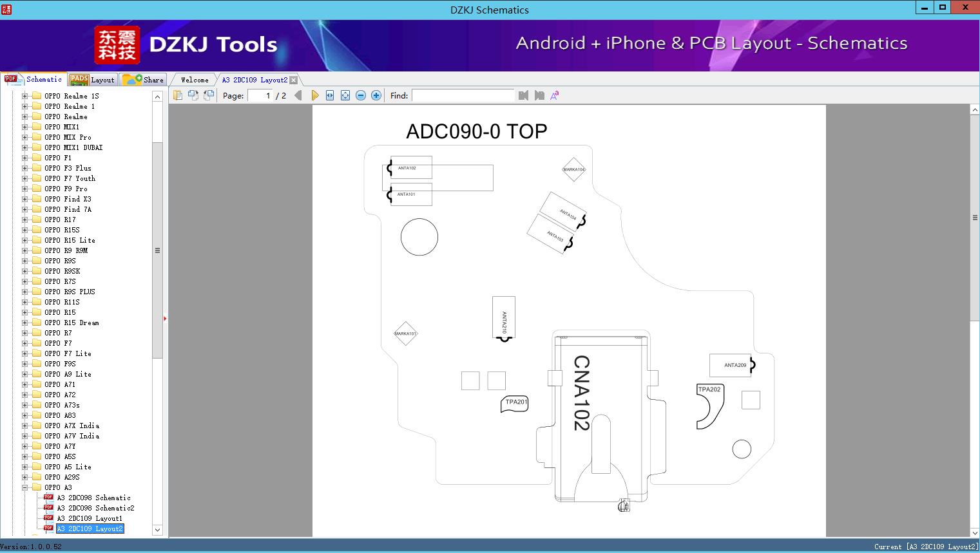Collapse the OPPO A3 folder

[25, 487]
